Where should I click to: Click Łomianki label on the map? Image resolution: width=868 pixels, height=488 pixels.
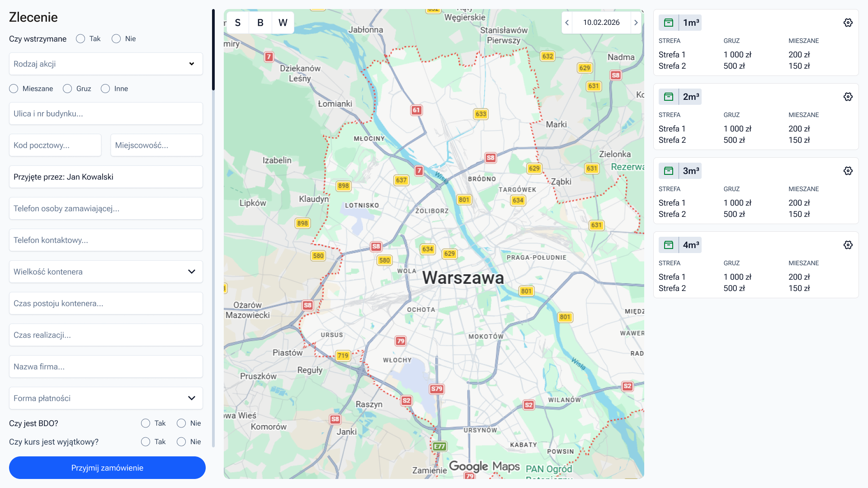[335, 103]
